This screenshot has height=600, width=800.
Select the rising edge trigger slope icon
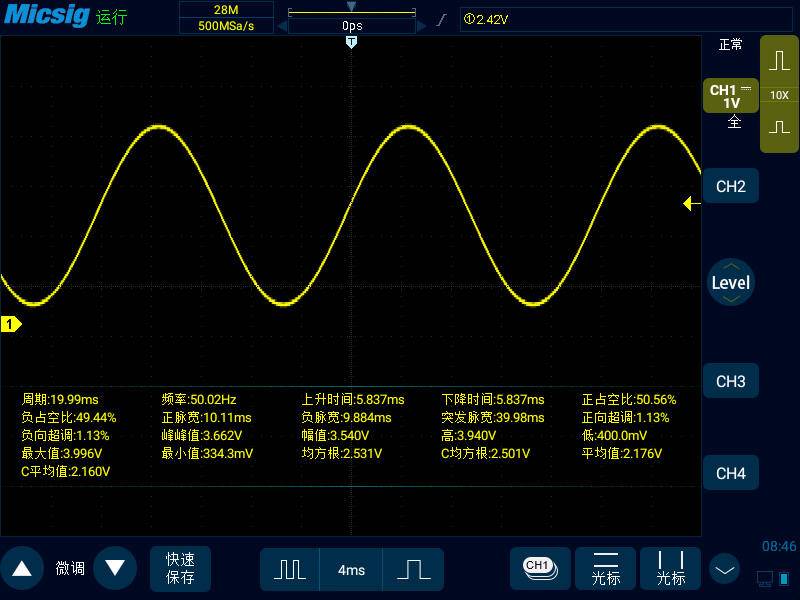(x=442, y=20)
